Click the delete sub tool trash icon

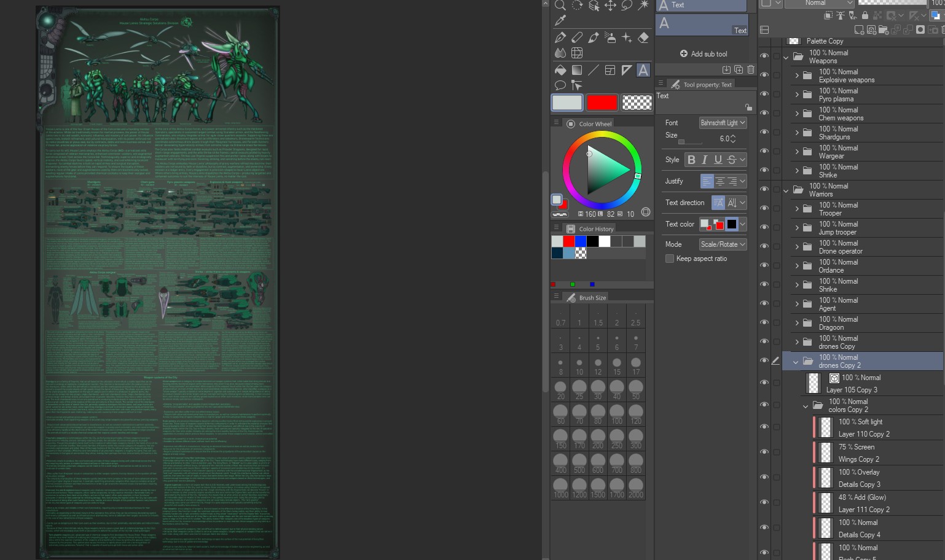tap(751, 69)
